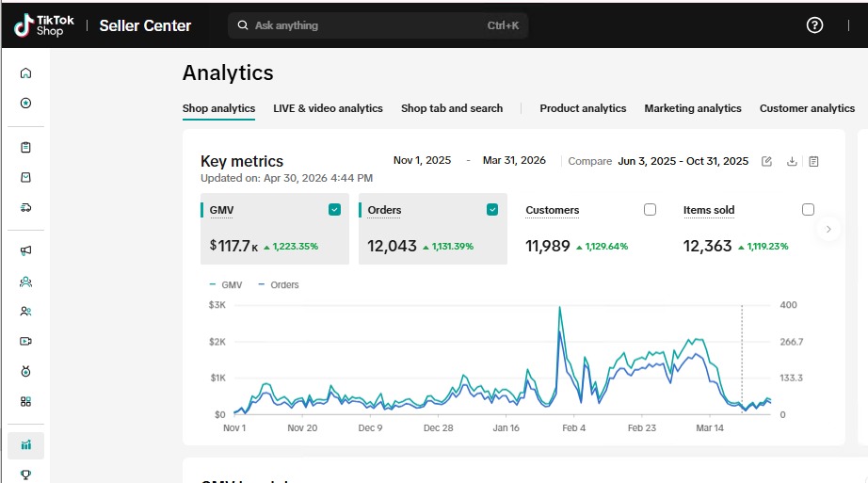Open the trophy icon in sidebar

pos(25,475)
